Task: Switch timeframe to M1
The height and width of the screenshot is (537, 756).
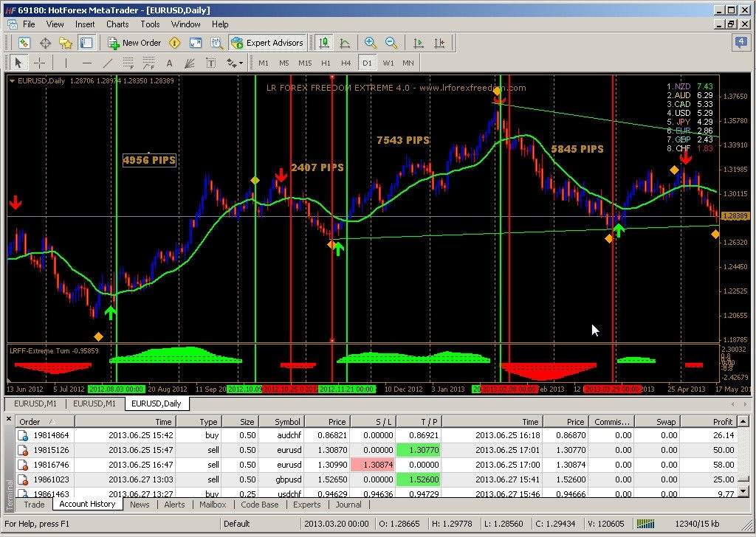Action: 264,63
